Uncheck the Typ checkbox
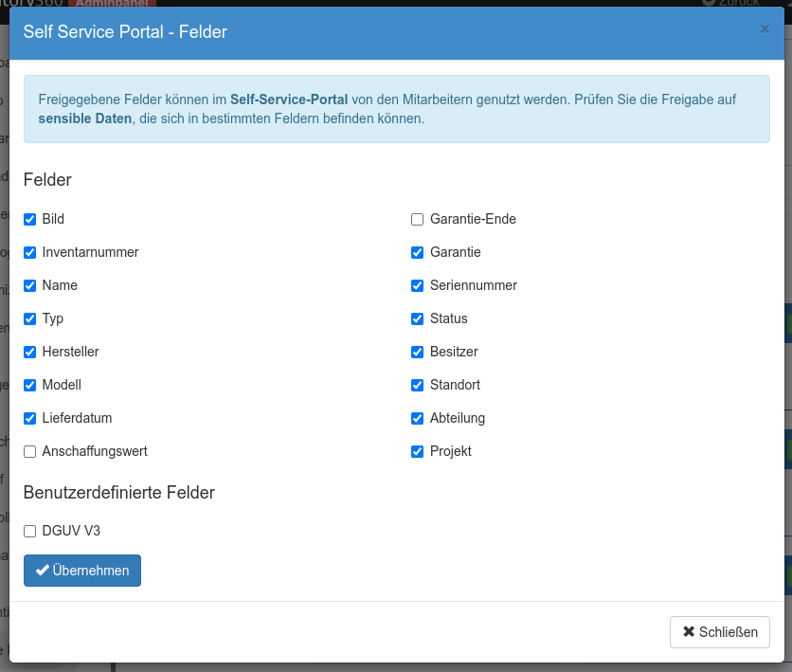This screenshot has height=672, width=792. tap(30, 318)
